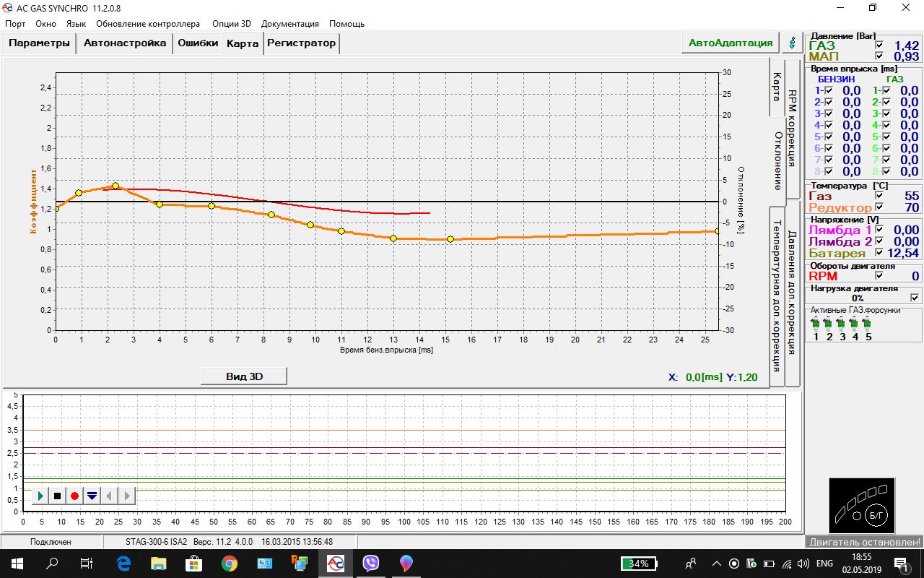The width and height of the screenshot is (924, 578).
Task: Toggle the RPM display checkbox
Action: pyautogui.click(x=879, y=276)
